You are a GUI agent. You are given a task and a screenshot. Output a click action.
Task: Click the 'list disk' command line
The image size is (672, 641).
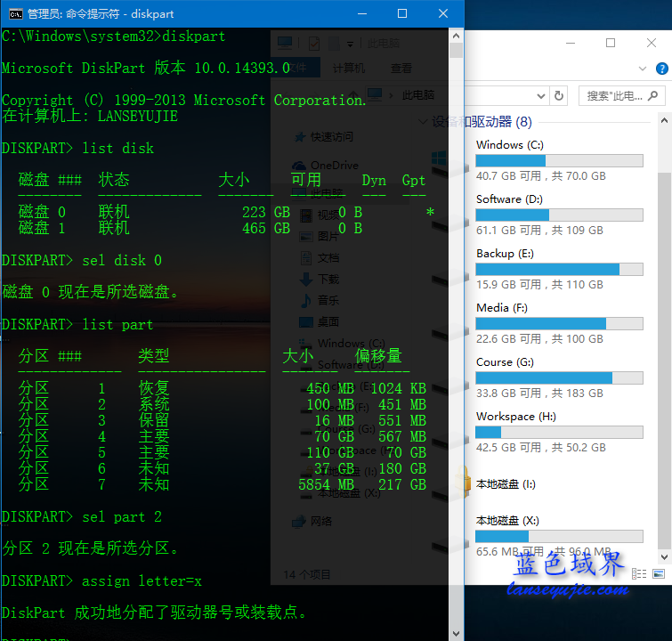tap(77, 149)
